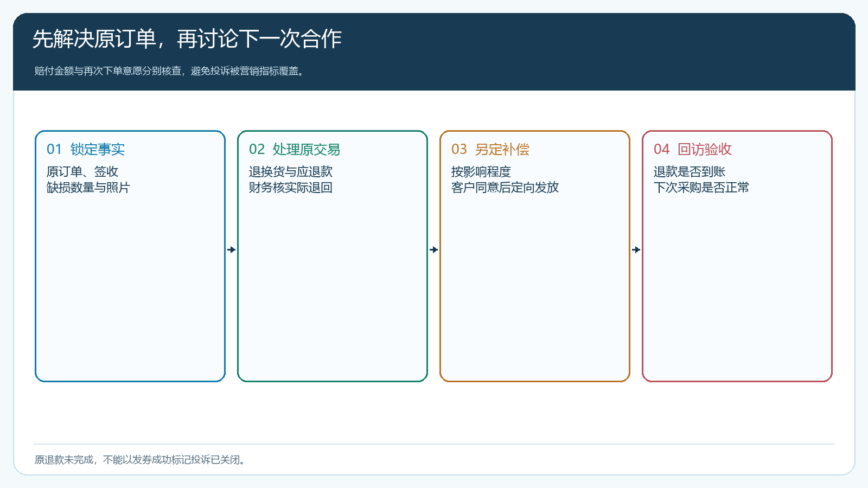Viewport: 868px width, 488px height.
Task: Select the line 原订单、签收
Action: (82, 171)
